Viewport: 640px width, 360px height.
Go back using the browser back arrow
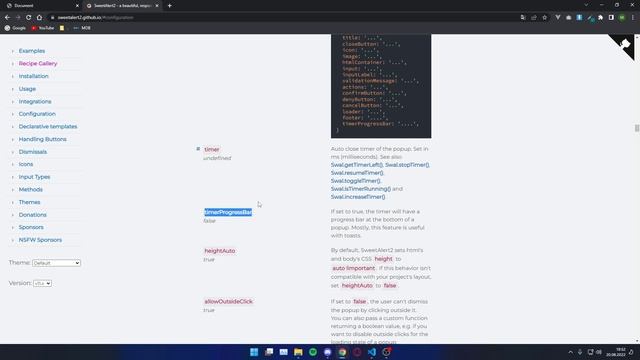click(x=7, y=18)
